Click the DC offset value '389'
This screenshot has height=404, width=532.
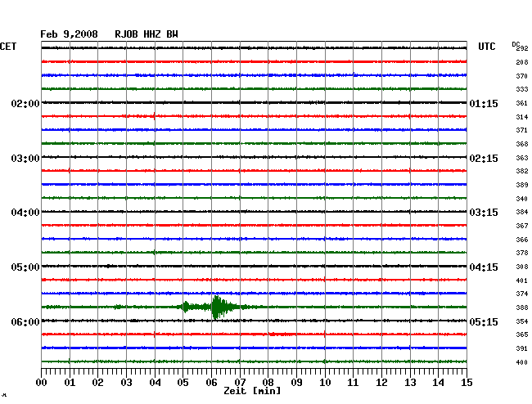point(522,185)
